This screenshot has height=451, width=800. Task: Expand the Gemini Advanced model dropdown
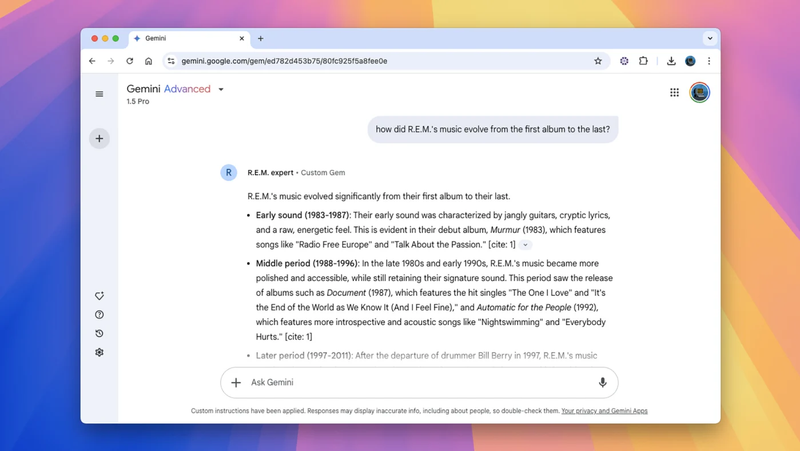(x=221, y=90)
